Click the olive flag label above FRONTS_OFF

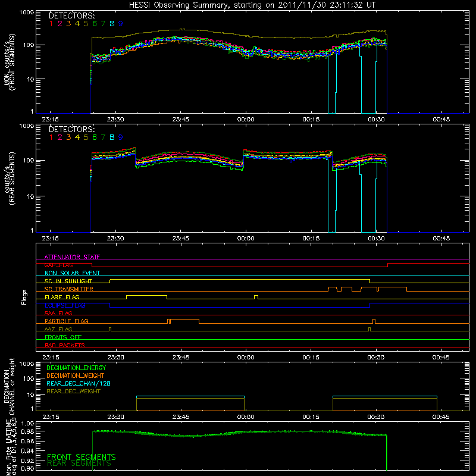(x=58, y=329)
